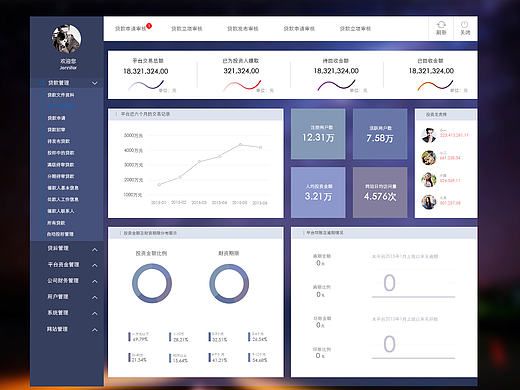Click the 2013-05 peak data point

pyautogui.click(x=240, y=144)
